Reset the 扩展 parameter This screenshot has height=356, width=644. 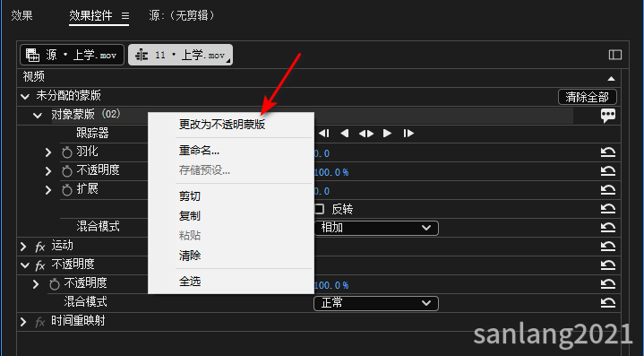(x=608, y=190)
